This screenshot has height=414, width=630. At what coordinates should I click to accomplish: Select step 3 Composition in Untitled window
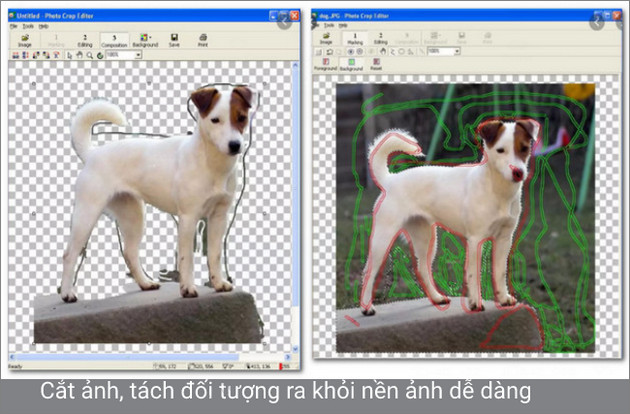[114, 41]
